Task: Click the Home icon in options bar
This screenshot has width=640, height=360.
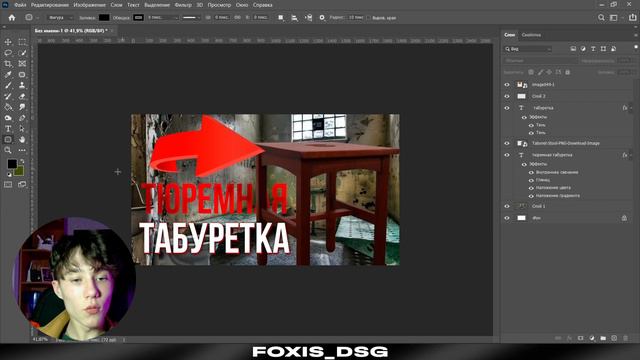Action: 12,18
